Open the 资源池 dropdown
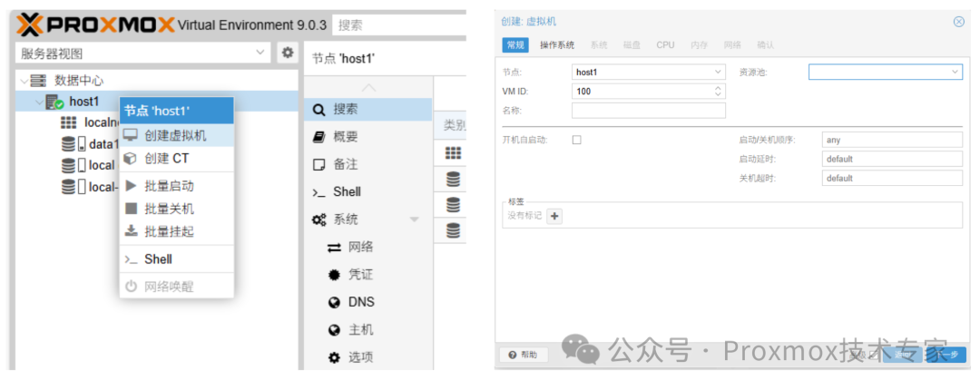Image resolution: width=980 pixels, height=390 pixels. pyautogui.click(x=955, y=72)
